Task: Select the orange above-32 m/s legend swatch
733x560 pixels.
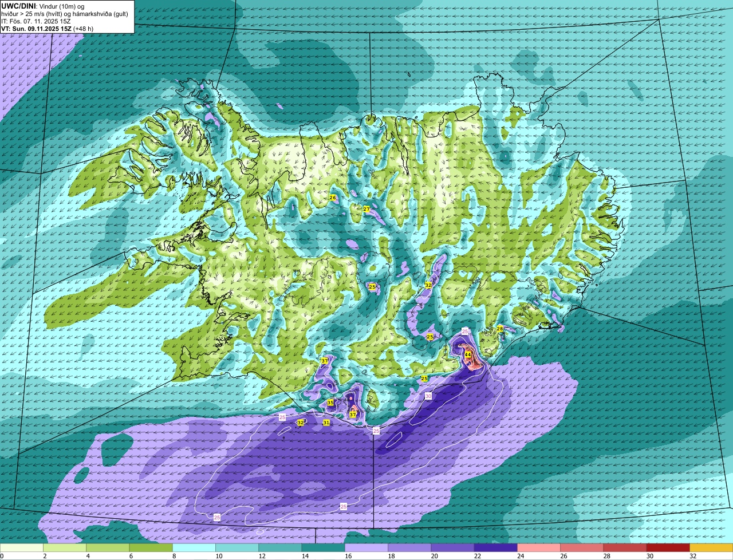Action: (x=711, y=548)
